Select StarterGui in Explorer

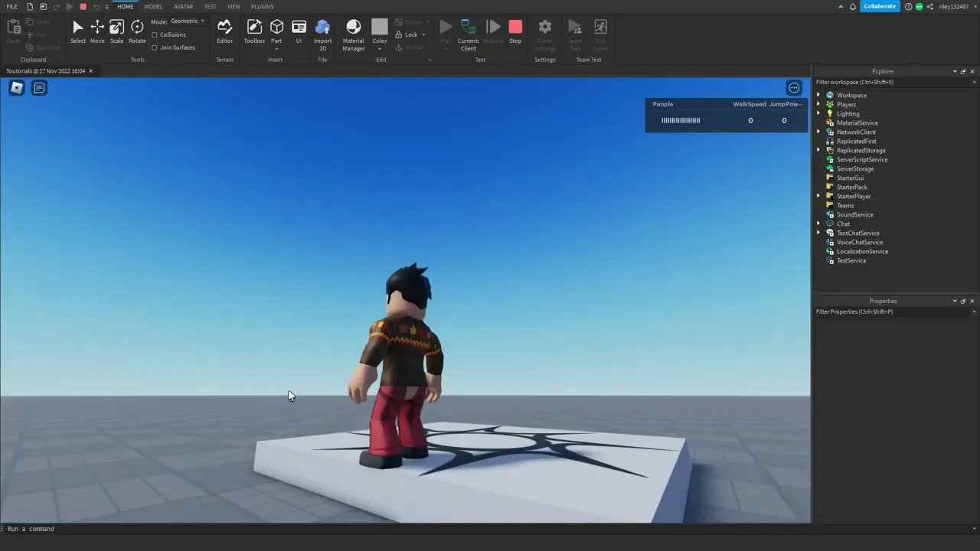[850, 178]
